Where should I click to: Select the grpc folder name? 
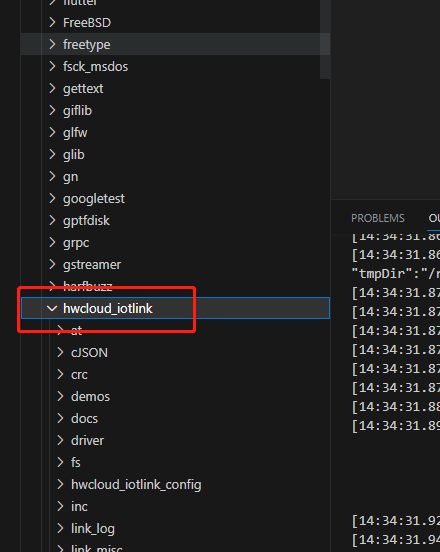[76, 243]
